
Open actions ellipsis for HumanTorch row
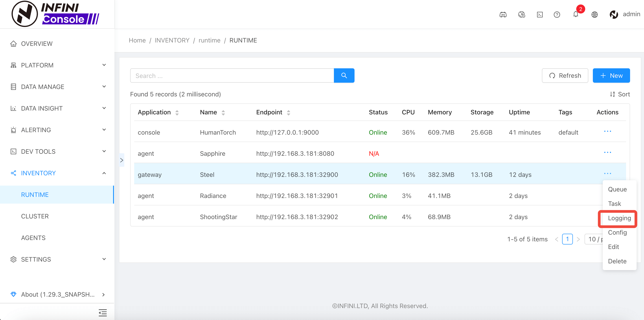click(607, 131)
